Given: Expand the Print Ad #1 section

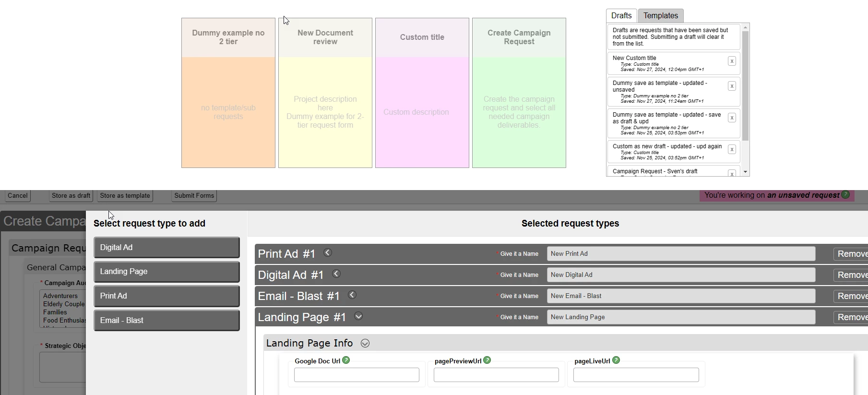Looking at the screenshot, I should (328, 252).
